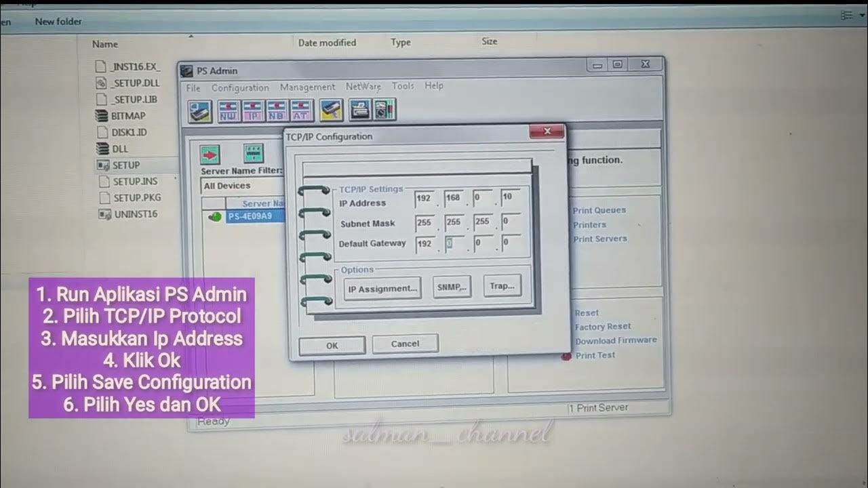868x488 pixels.
Task: Select the _INST16.EX_ file icon
Action: click(x=102, y=66)
